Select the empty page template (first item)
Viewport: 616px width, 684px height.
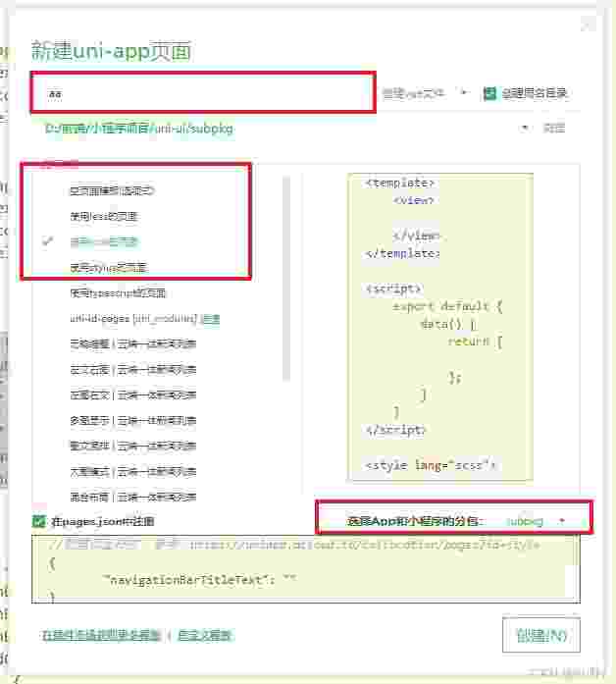(112, 190)
